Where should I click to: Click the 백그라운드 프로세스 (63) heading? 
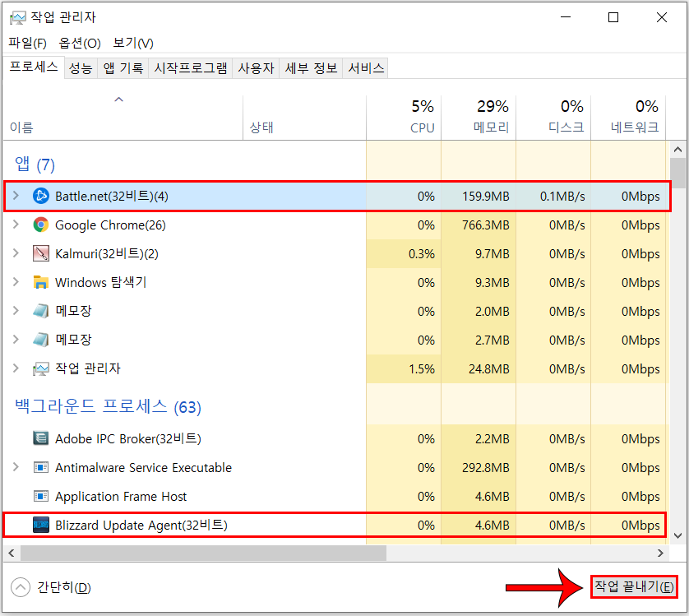tap(108, 406)
